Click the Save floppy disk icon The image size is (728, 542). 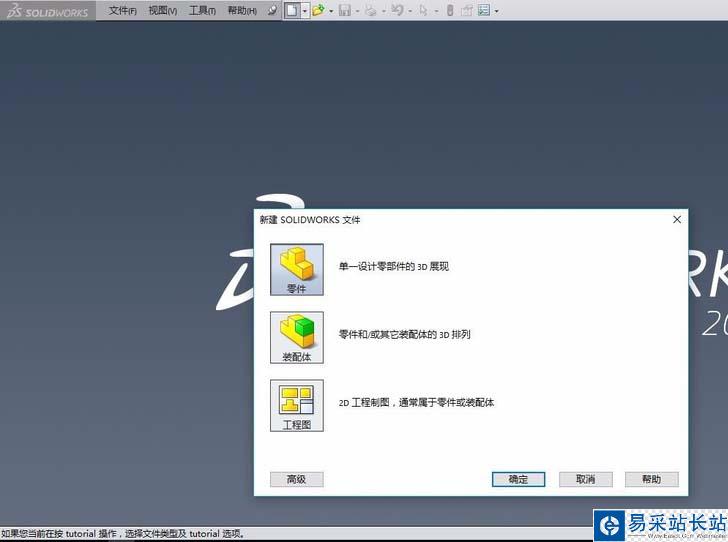coord(344,10)
